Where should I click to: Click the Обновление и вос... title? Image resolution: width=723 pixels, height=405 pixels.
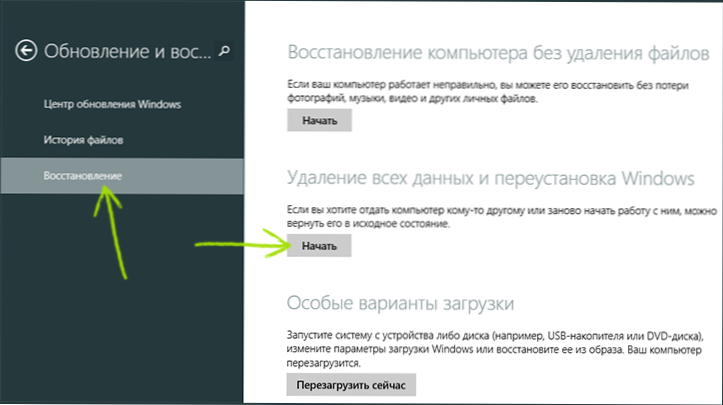[128, 51]
